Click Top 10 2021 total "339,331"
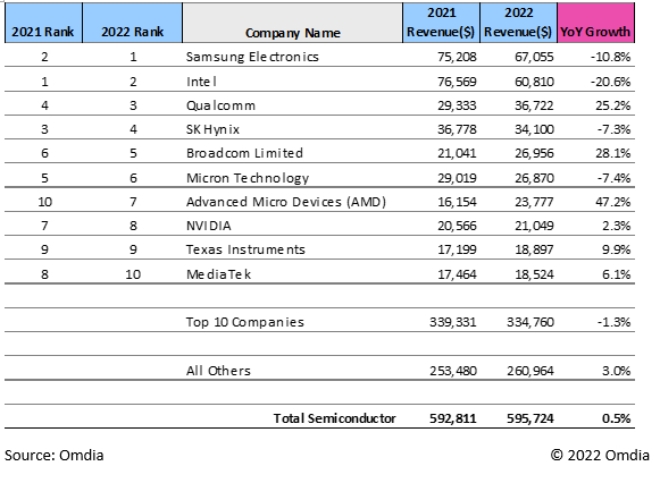Screen dimensions: 660x483 453,322
